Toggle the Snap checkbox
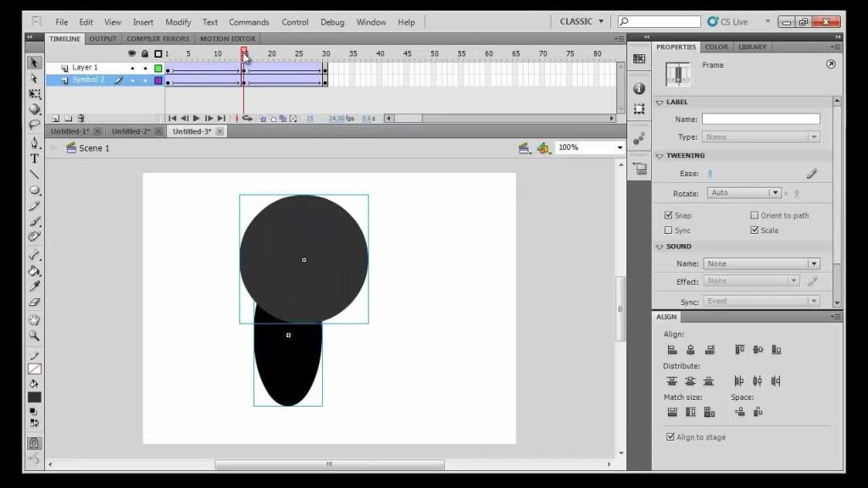868x488 pixels. coord(668,215)
